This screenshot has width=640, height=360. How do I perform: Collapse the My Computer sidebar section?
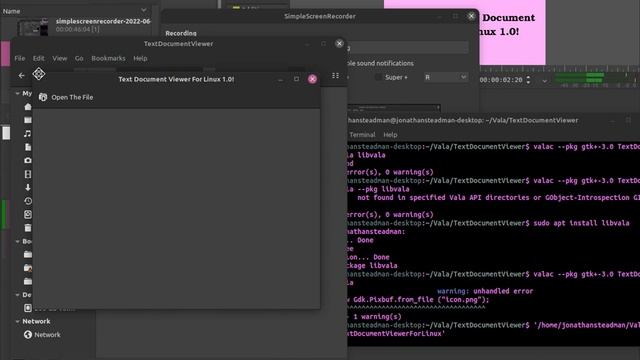(x=17, y=93)
